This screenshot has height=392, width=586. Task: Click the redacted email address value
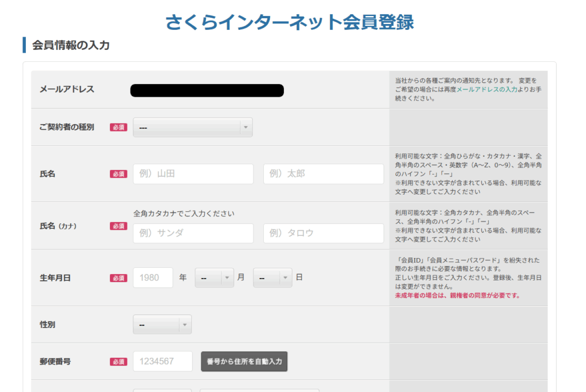(207, 90)
